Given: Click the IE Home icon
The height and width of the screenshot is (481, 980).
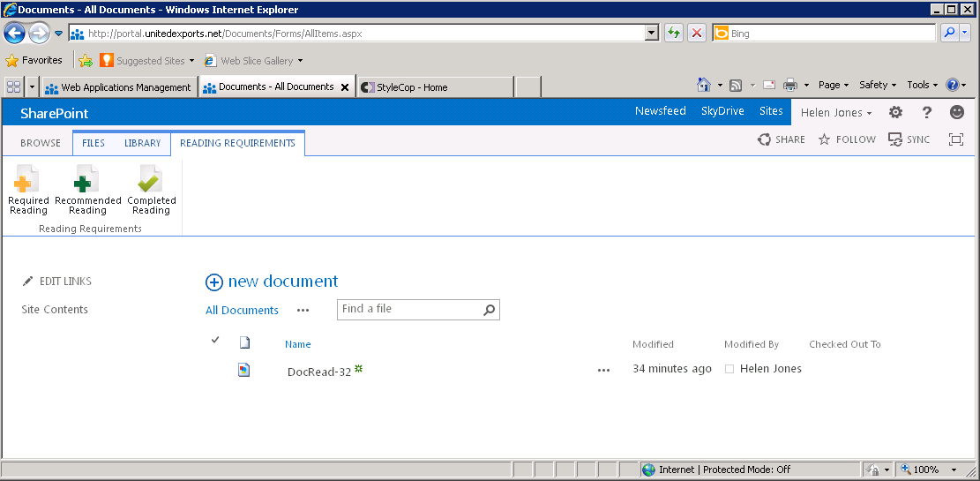Looking at the screenshot, I should coord(704,85).
